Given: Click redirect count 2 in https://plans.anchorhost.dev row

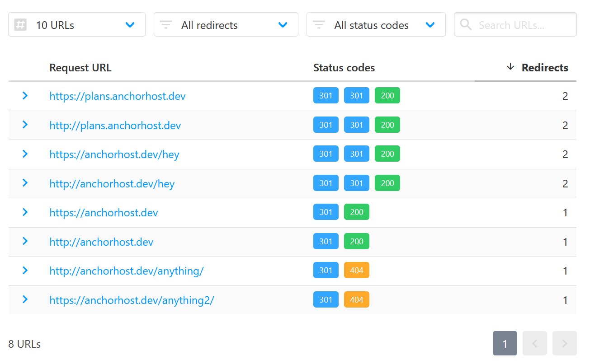Looking at the screenshot, I should click(565, 96).
